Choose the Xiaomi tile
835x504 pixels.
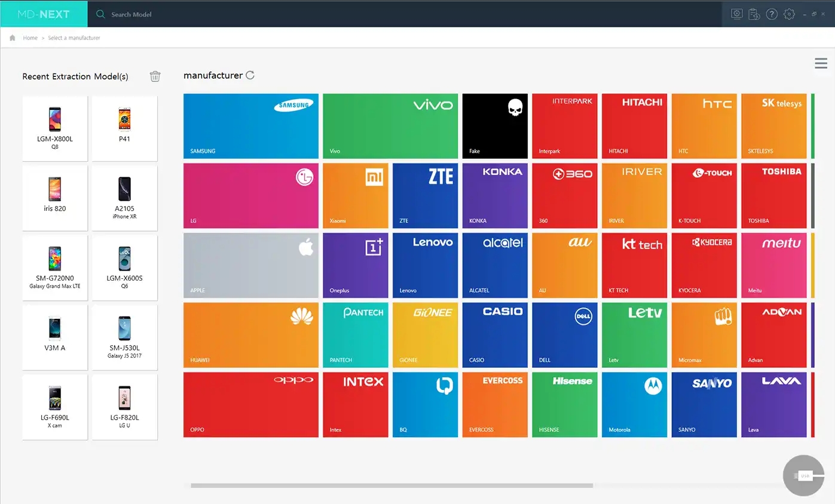coord(356,196)
